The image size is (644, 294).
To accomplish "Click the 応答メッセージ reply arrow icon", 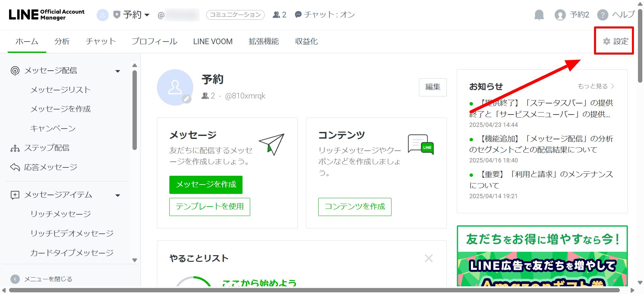I will [15, 167].
